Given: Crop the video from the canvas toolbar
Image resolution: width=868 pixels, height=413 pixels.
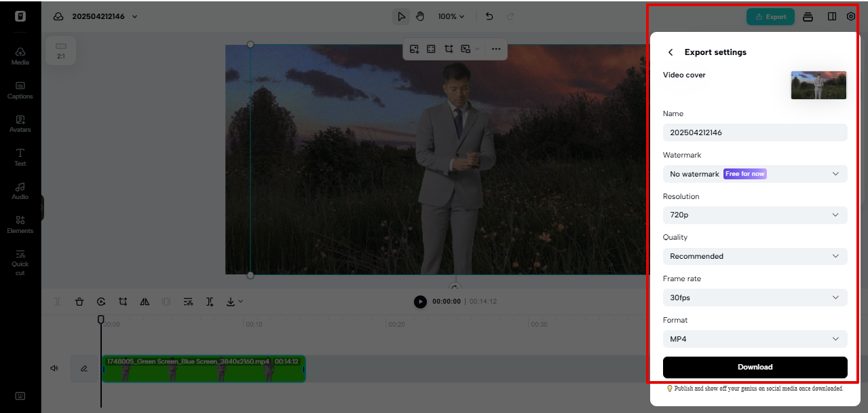Looking at the screenshot, I should click(x=448, y=49).
